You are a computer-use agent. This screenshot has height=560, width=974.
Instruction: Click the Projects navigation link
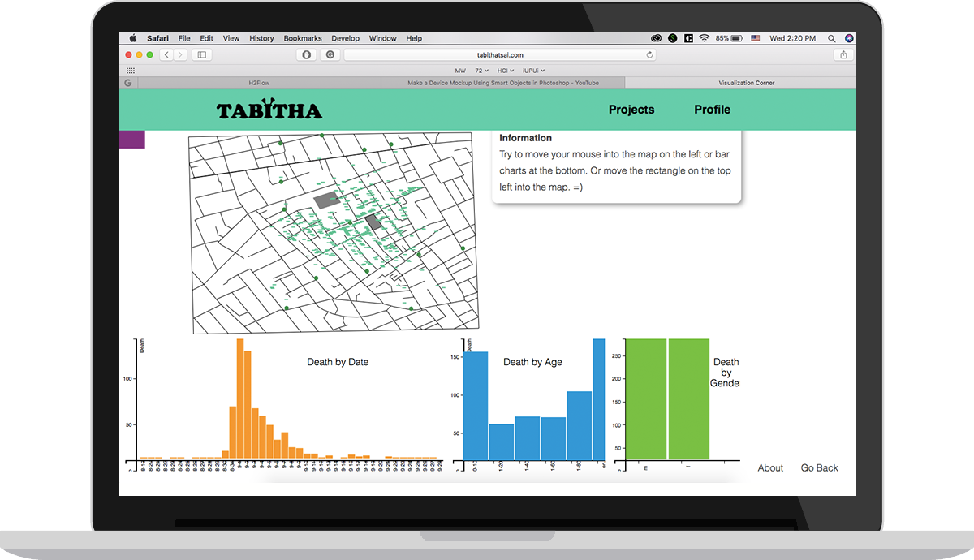coord(631,109)
